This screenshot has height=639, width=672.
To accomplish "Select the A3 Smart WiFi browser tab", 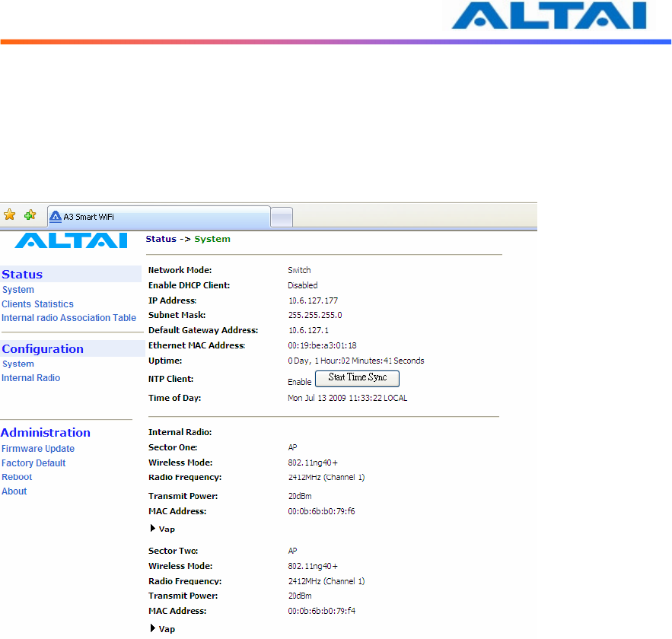I will tap(159, 217).
